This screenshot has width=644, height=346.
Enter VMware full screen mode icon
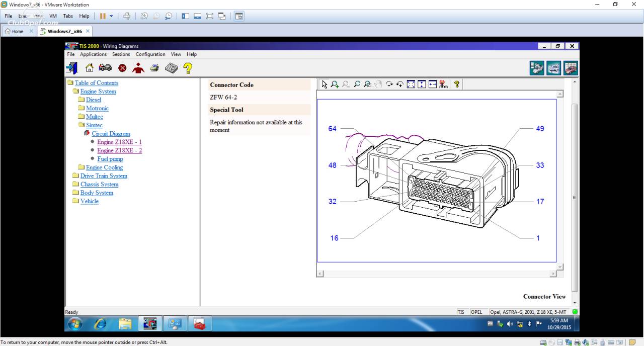pos(210,16)
